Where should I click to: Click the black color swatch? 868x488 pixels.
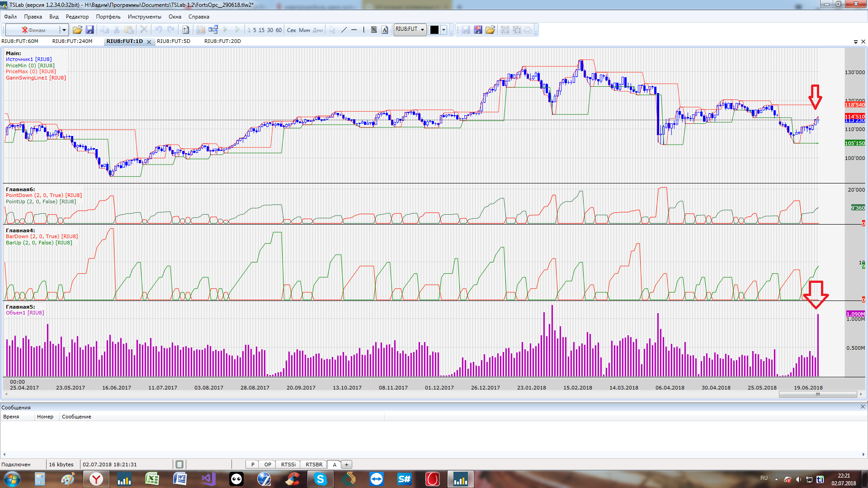click(434, 30)
